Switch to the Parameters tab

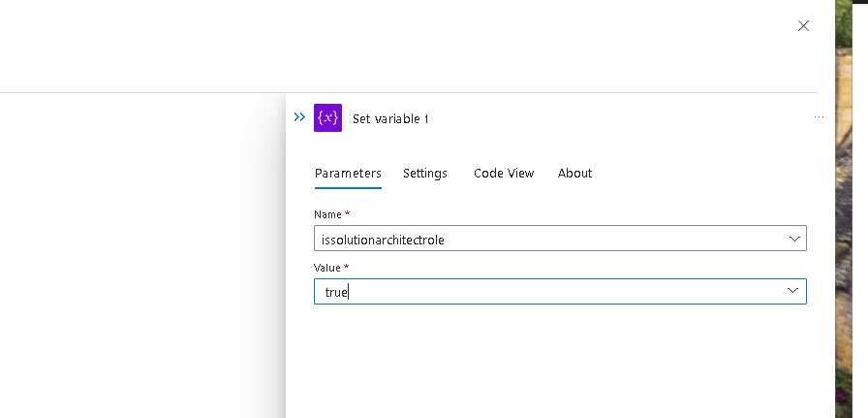pos(348,173)
